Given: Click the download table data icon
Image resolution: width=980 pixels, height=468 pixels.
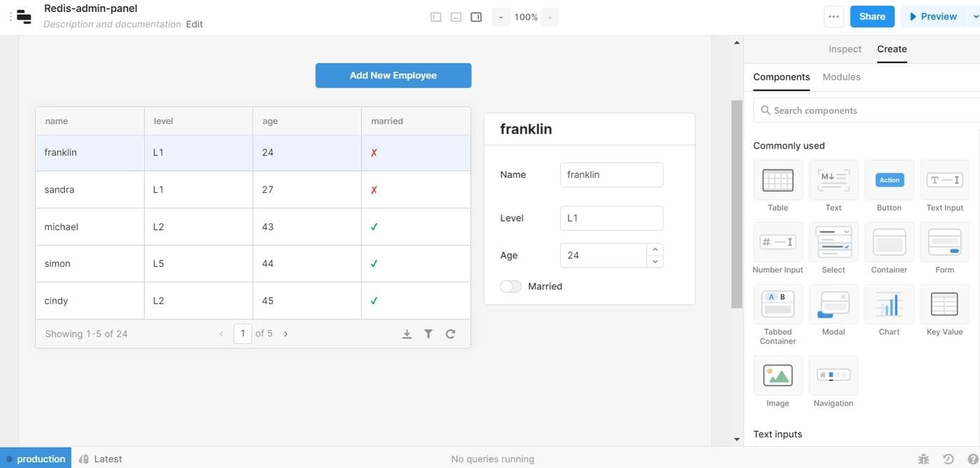Looking at the screenshot, I should (407, 334).
